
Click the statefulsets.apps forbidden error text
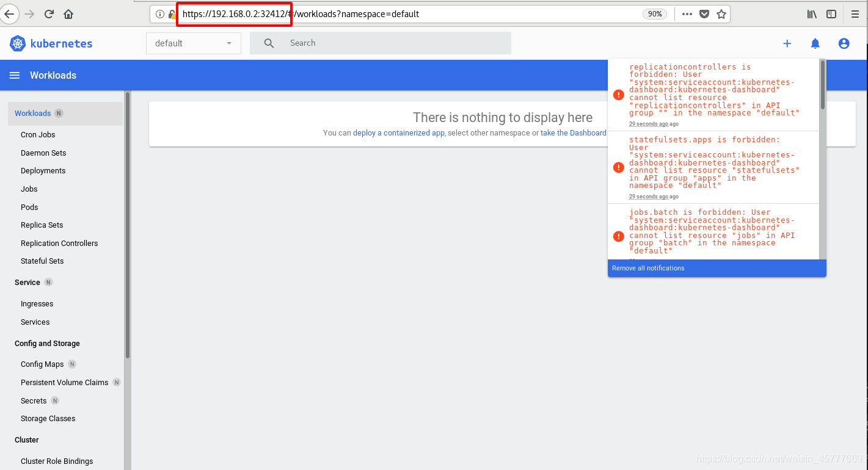(x=714, y=162)
